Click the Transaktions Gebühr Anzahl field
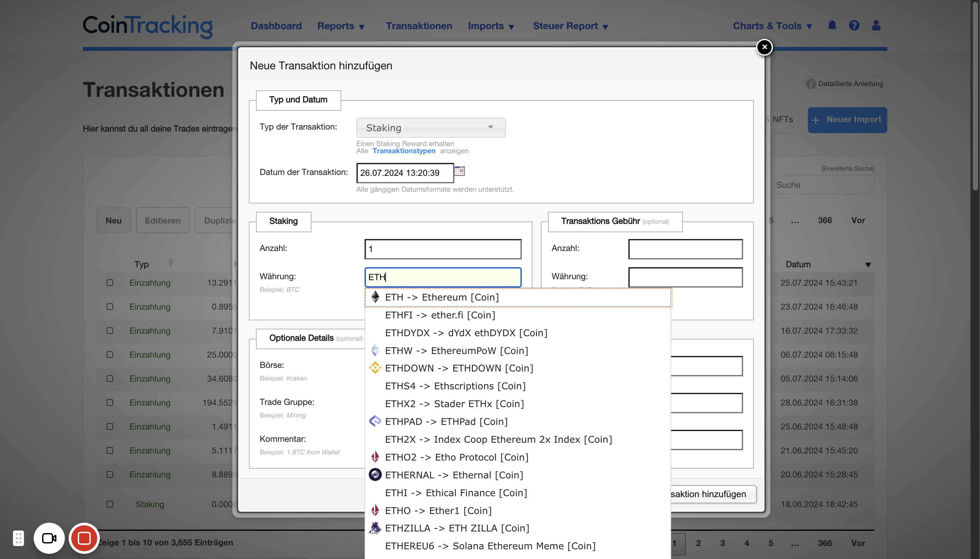Viewport: 980px width, 559px height. tap(685, 249)
